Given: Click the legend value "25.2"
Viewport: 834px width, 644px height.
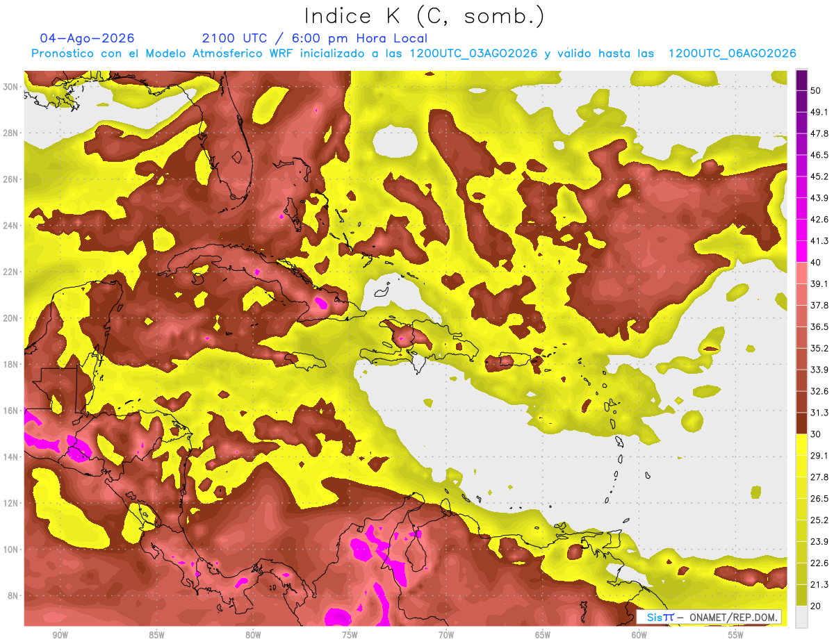Looking at the screenshot, I should (x=819, y=520).
